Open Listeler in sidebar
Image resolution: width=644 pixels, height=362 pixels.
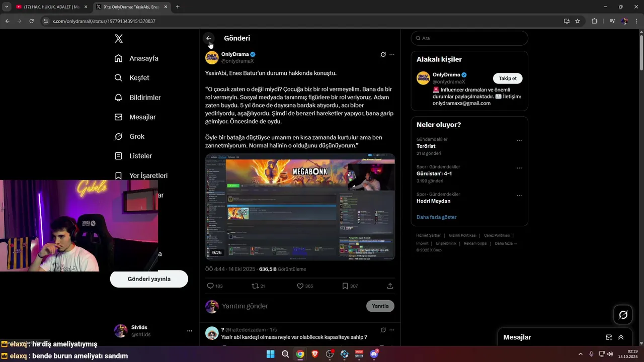pyautogui.click(x=134, y=156)
